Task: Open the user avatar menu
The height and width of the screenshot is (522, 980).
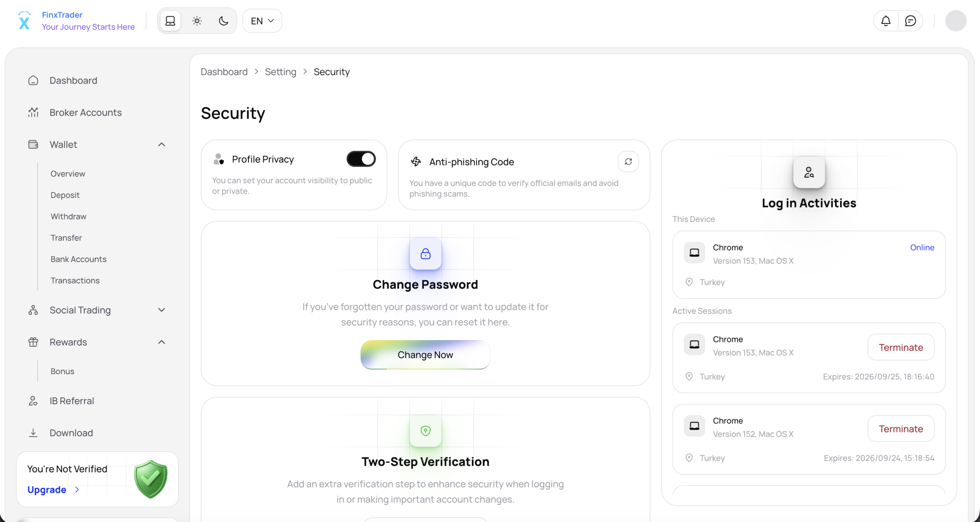Action: (x=955, y=21)
